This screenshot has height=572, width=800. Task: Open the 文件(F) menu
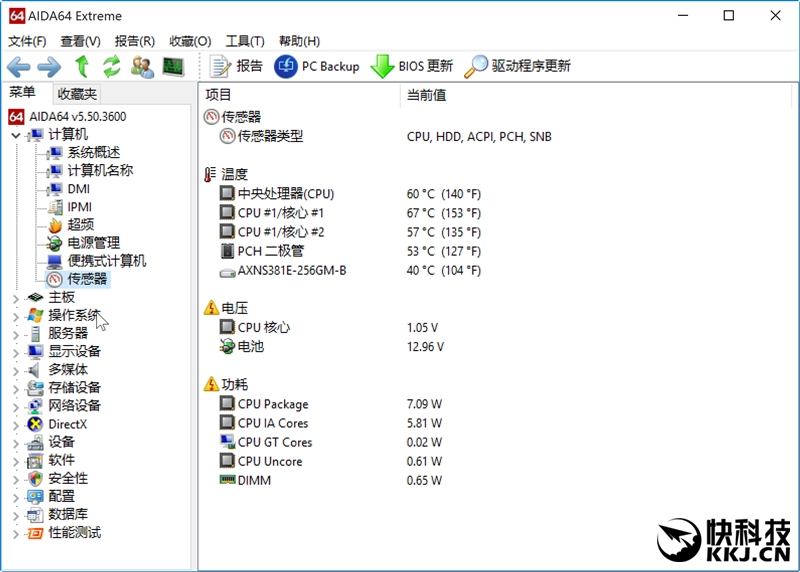click(27, 41)
